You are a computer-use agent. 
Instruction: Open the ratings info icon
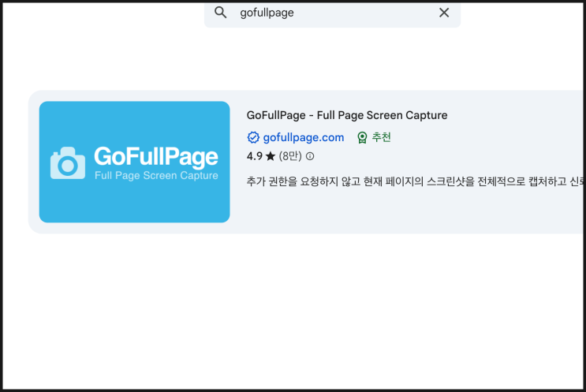(310, 156)
